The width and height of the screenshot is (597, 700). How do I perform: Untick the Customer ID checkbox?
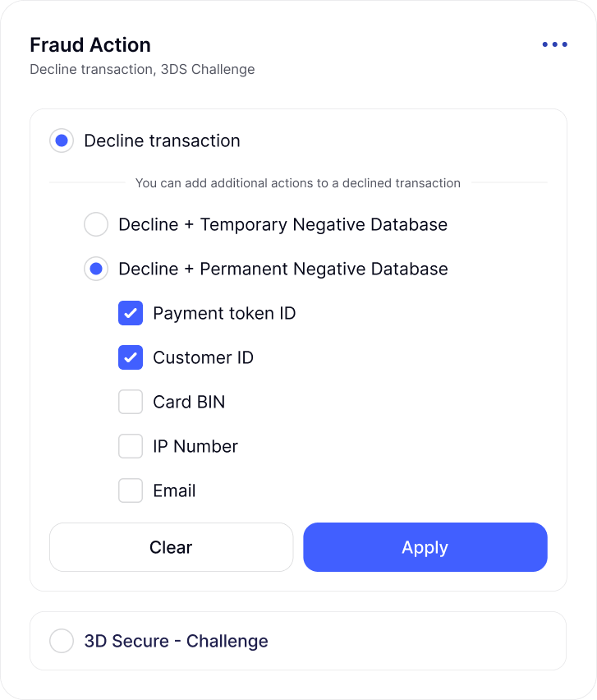tap(131, 357)
